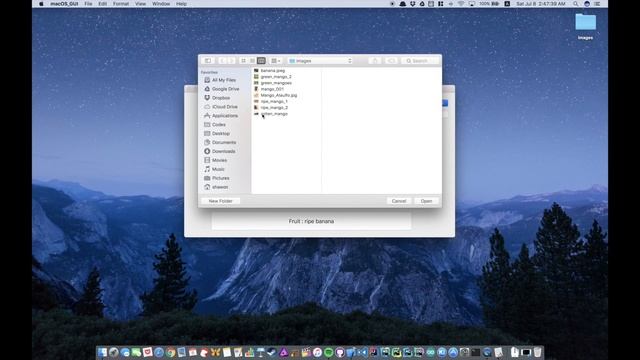
Task: Click the Wi-Fi status icon
Action: point(461,4)
